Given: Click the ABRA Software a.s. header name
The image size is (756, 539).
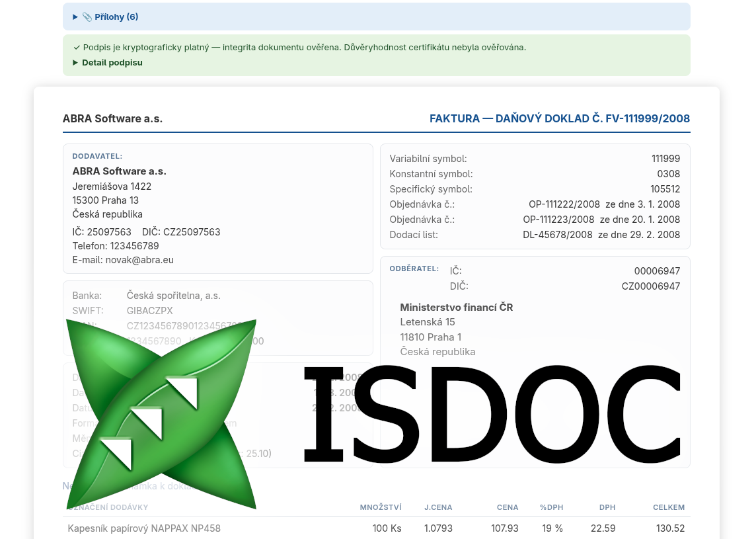Looking at the screenshot, I should click(x=112, y=118).
